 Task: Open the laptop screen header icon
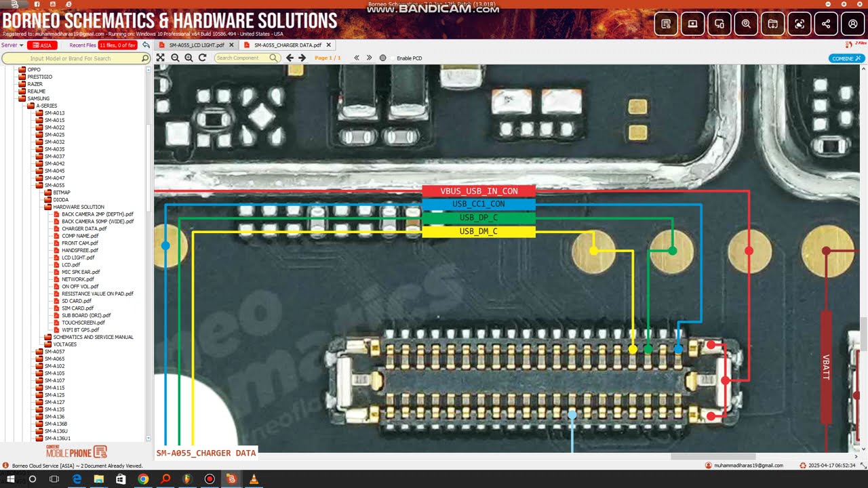point(692,24)
